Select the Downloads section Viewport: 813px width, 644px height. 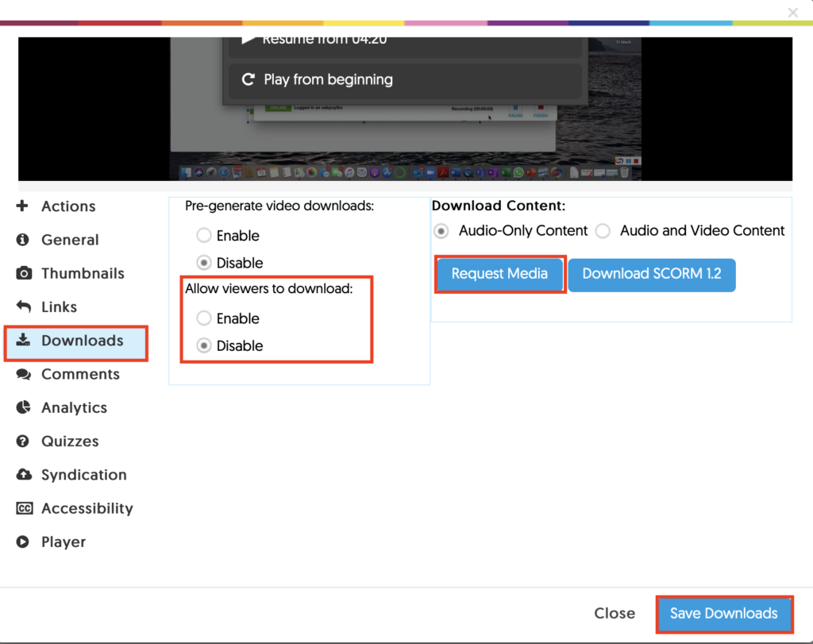pos(76,343)
